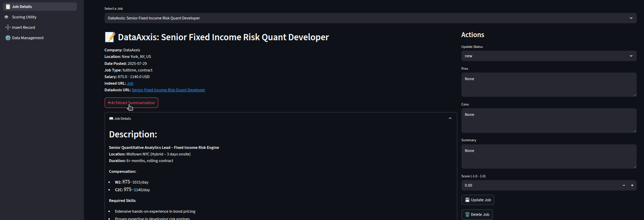Click into the Summary text area
Screen dimensions: 644x220
click(548, 156)
